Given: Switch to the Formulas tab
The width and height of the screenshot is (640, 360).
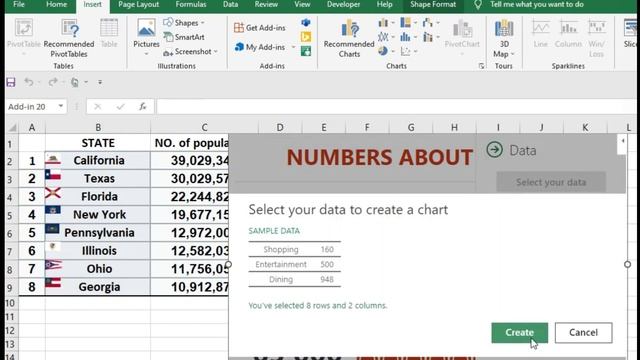Looking at the screenshot, I should tap(191, 4).
